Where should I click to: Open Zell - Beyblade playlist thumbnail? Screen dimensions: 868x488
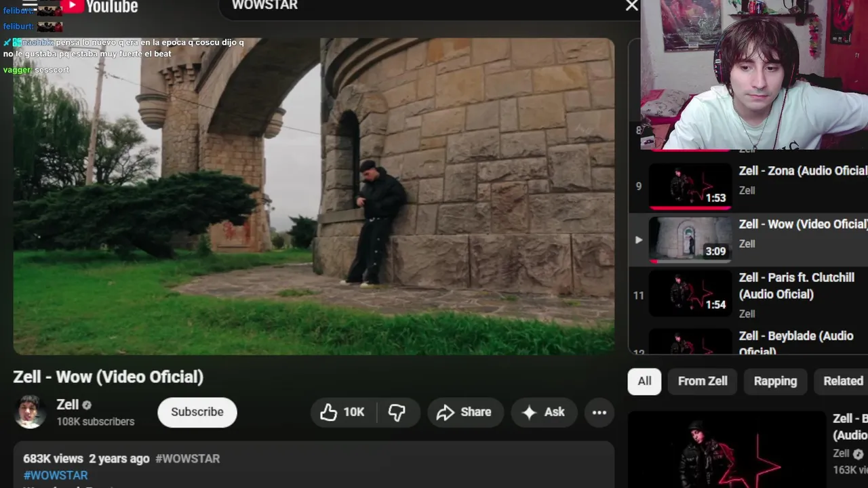click(690, 342)
